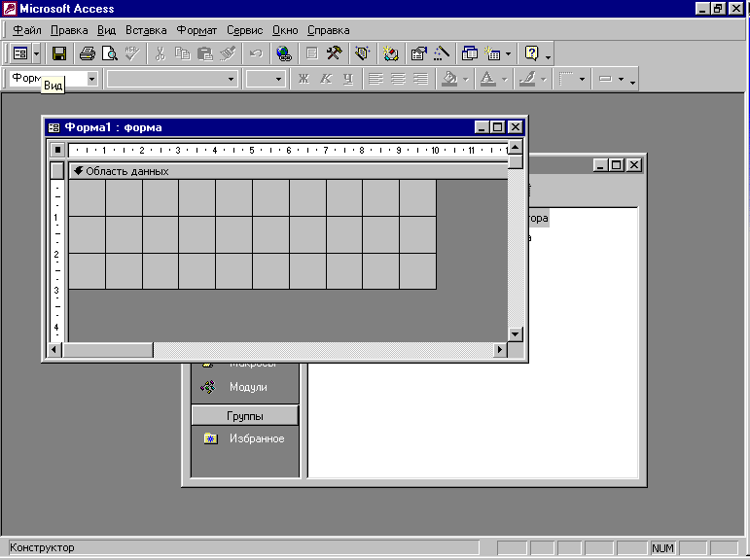Click the form's horizontal ruler
750x560 pixels.
(288, 150)
